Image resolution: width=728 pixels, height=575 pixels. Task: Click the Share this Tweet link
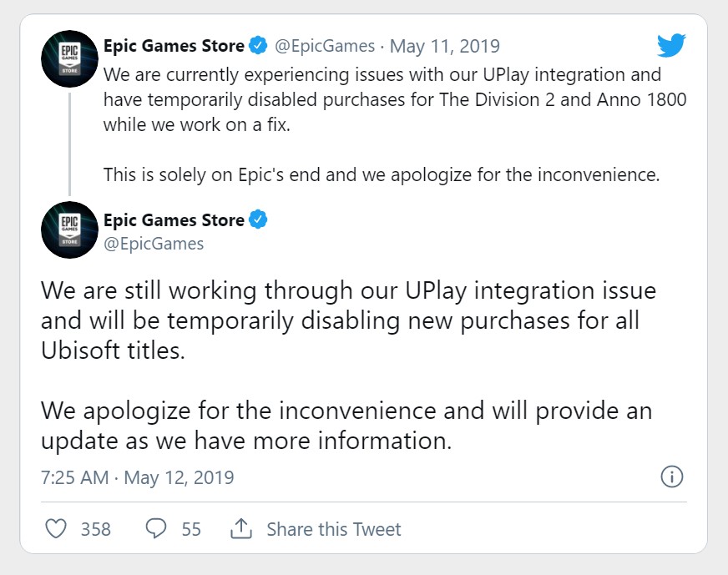click(x=333, y=529)
